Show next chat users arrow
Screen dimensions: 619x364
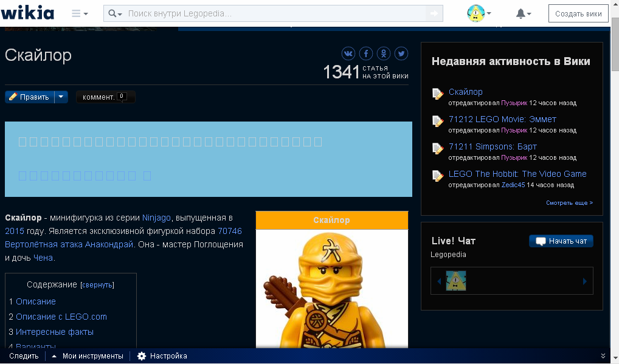click(x=585, y=281)
